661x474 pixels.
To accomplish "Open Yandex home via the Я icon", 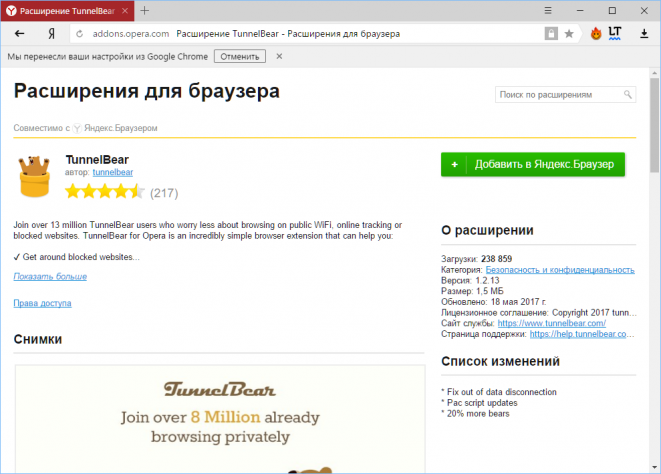I will pos(51,34).
